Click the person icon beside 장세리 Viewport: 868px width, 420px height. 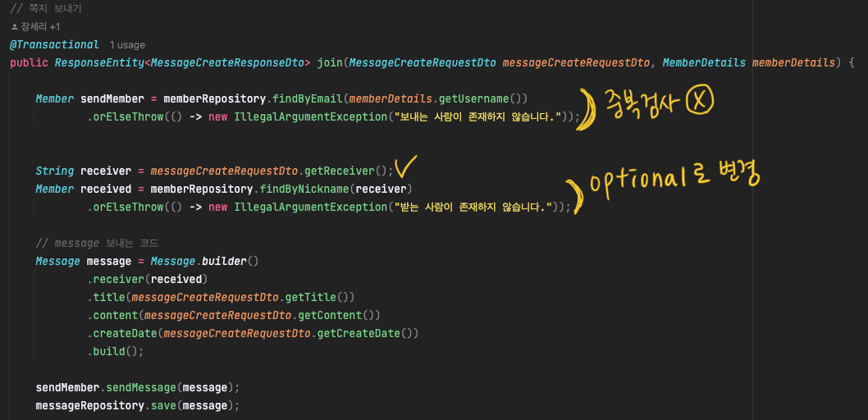point(15,26)
